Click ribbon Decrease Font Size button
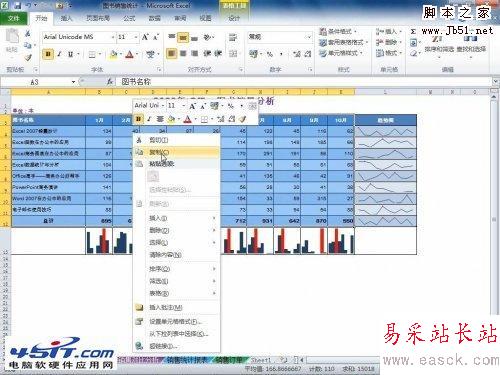The height and width of the screenshot is (375, 500). [156, 37]
